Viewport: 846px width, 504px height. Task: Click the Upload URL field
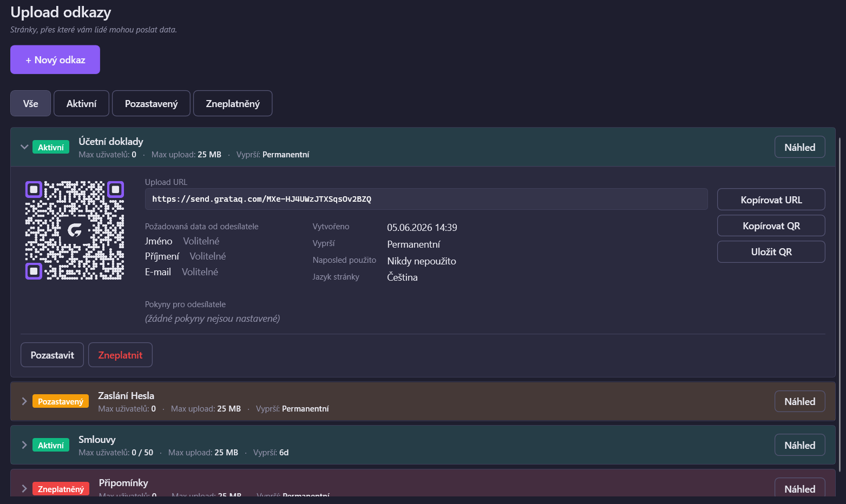pos(426,199)
